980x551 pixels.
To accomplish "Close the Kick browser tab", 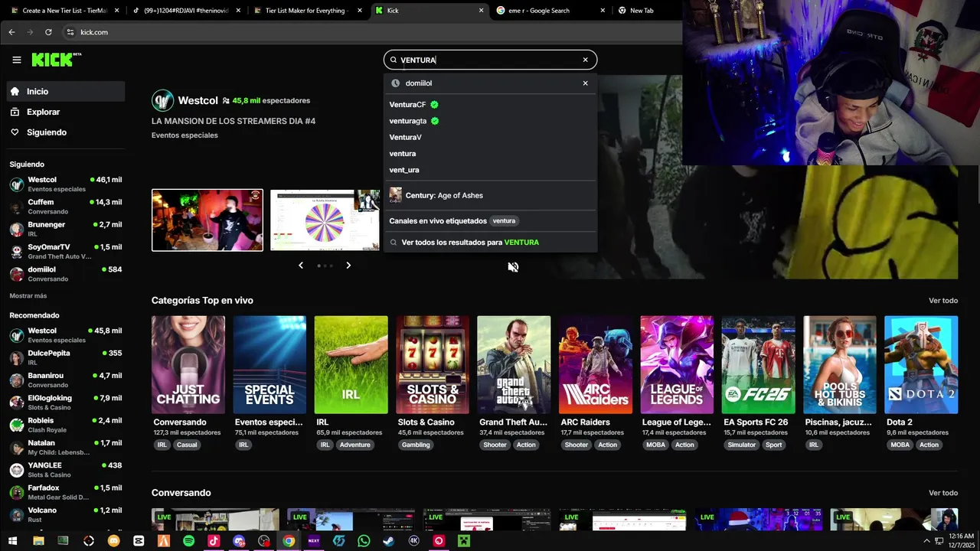I will coord(482,11).
